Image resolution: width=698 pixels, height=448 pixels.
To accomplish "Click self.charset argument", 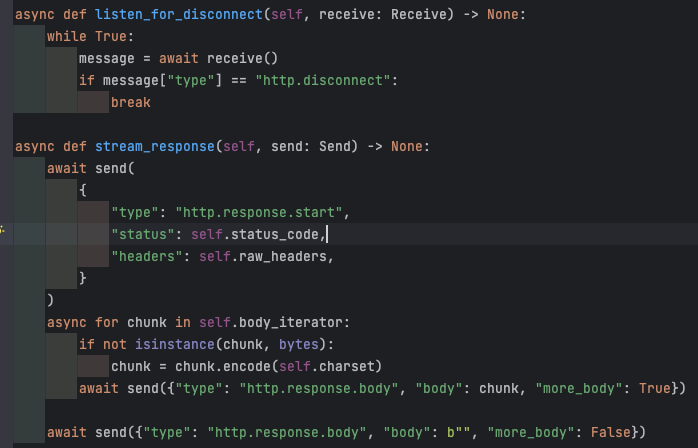I will pyautogui.click(x=327, y=367).
